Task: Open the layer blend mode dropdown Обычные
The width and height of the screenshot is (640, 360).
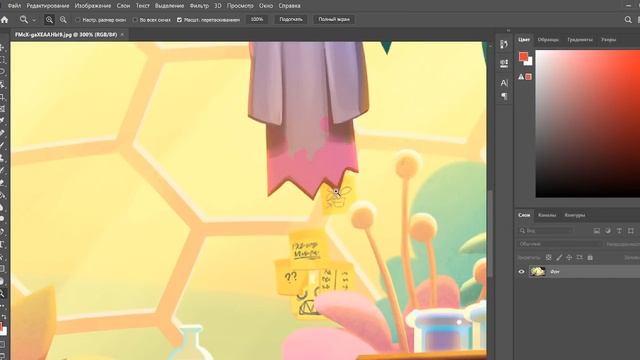Action: tap(560, 244)
